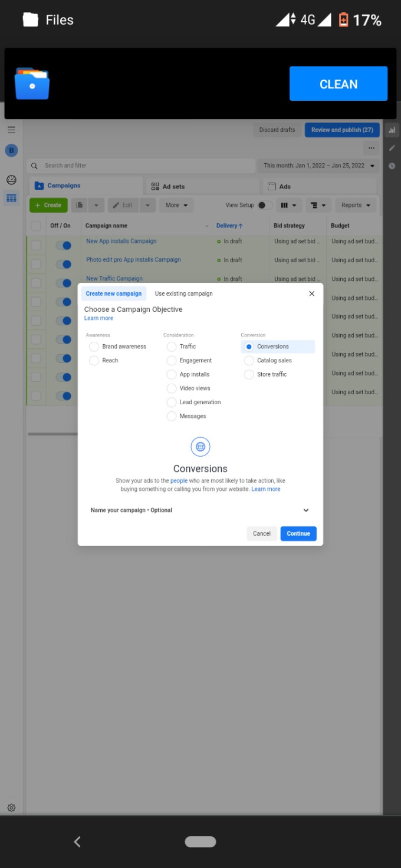Screen dimensions: 401x868
Task: Open the B account avatar
Action: pyautogui.click(x=11, y=150)
